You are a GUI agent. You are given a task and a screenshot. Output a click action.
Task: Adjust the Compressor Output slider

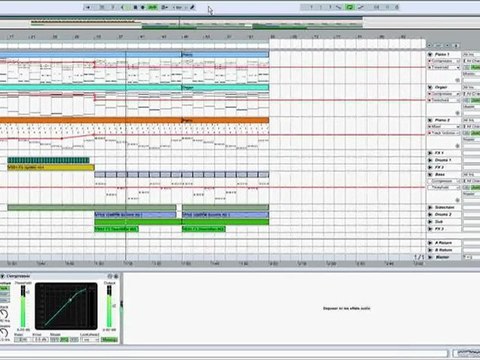click(x=109, y=307)
